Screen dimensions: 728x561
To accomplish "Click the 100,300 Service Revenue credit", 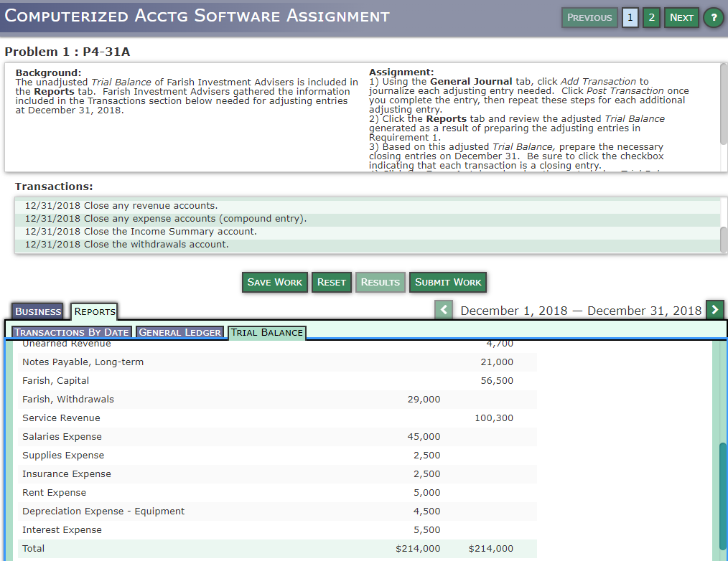I will [494, 418].
